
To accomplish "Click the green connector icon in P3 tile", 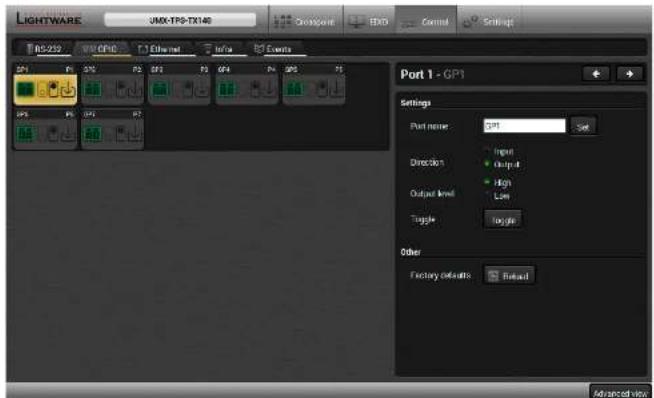I will [160, 89].
